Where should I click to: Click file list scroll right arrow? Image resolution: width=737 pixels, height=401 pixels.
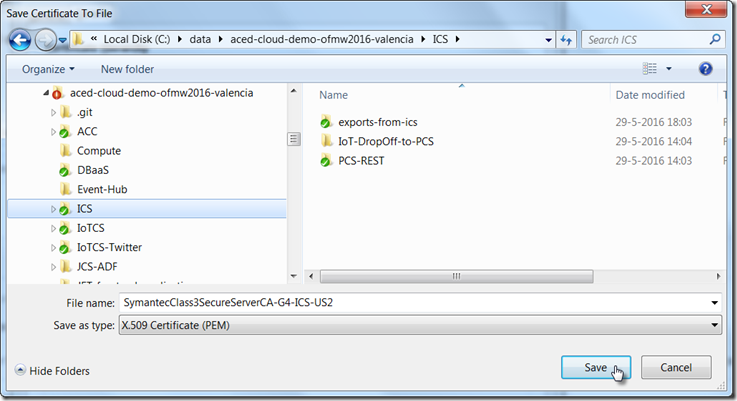click(x=718, y=276)
